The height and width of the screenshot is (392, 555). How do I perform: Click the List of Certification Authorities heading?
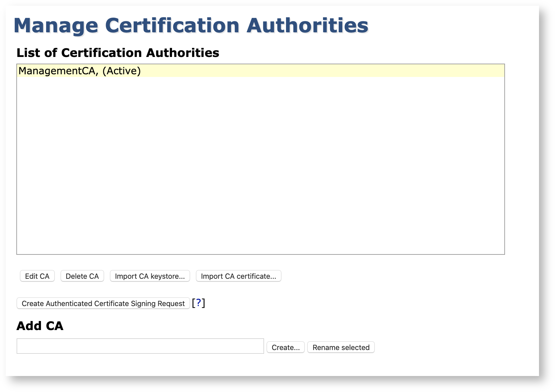pos(118,53)
